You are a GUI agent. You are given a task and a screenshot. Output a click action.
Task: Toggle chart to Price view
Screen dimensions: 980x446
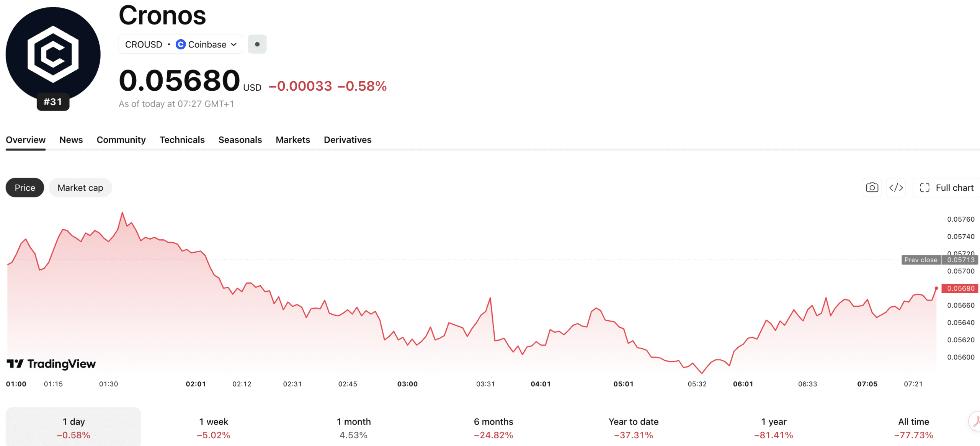pos(25,188)
